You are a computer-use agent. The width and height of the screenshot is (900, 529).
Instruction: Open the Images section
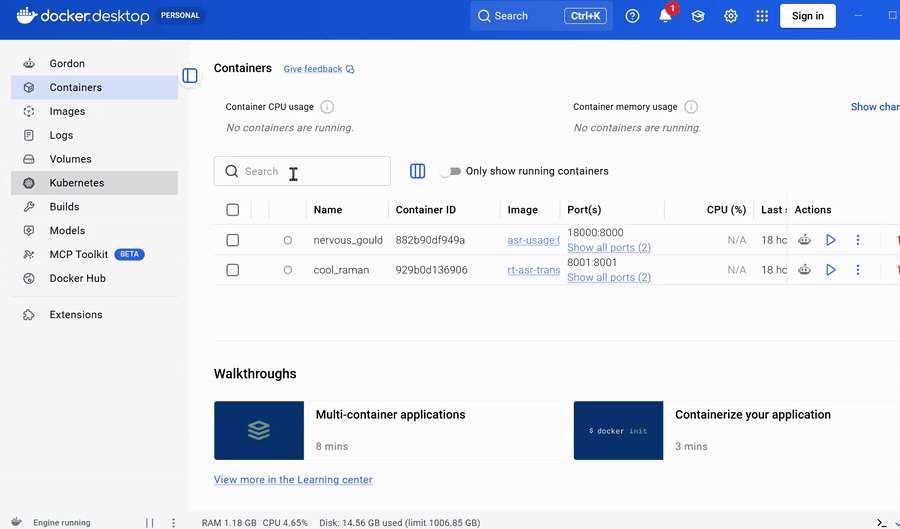(94, 111)
